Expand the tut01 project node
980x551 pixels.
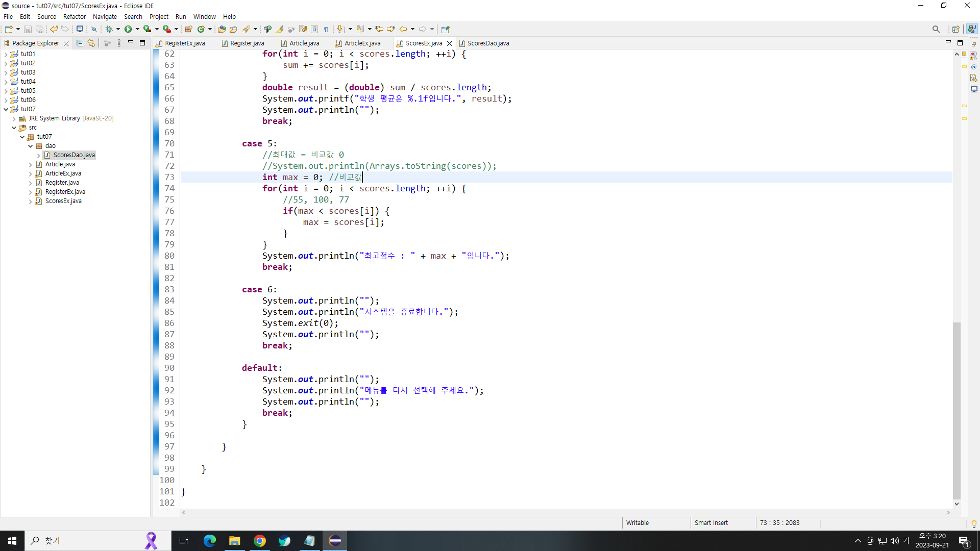(x=6, y=54)
